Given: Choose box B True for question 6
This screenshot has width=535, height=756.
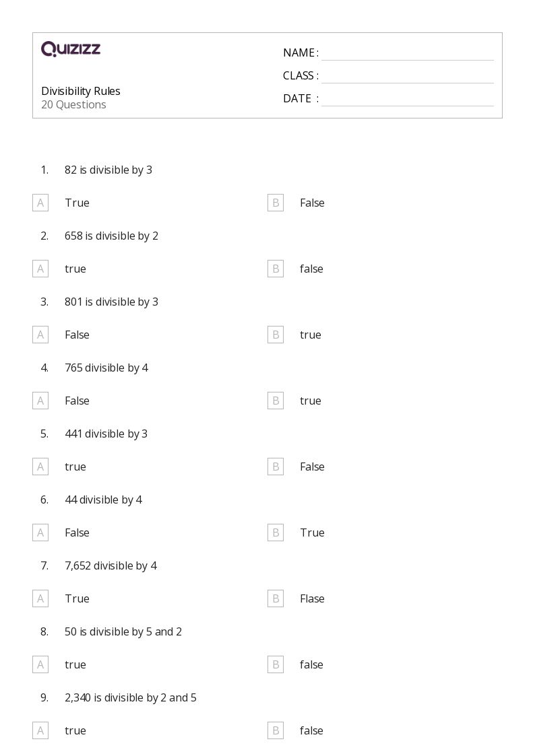Looking at the screenshot, I should [276, 532].
